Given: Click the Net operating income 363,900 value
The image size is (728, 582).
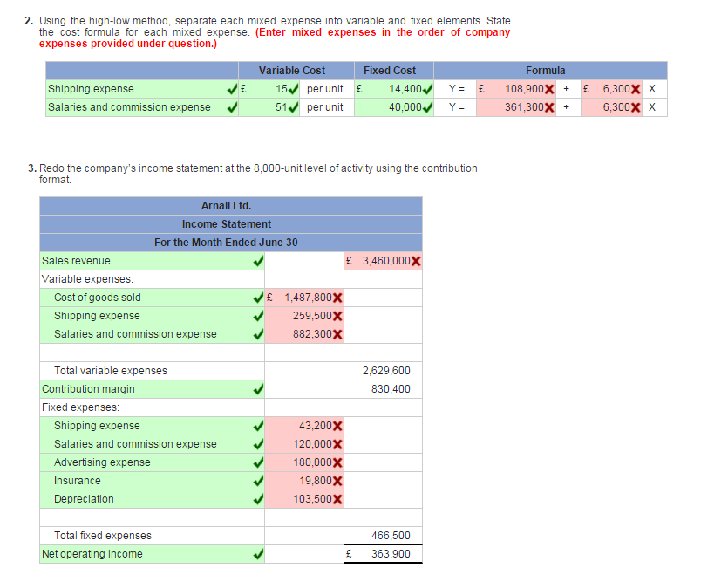Looking at the screenshot, I should (391, 554).
